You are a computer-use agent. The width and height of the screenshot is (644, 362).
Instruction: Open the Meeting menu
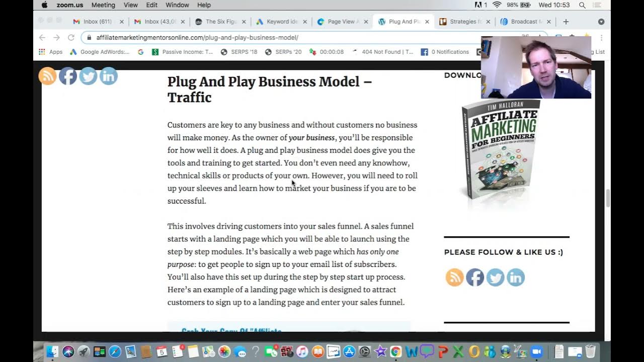[103, 5]
